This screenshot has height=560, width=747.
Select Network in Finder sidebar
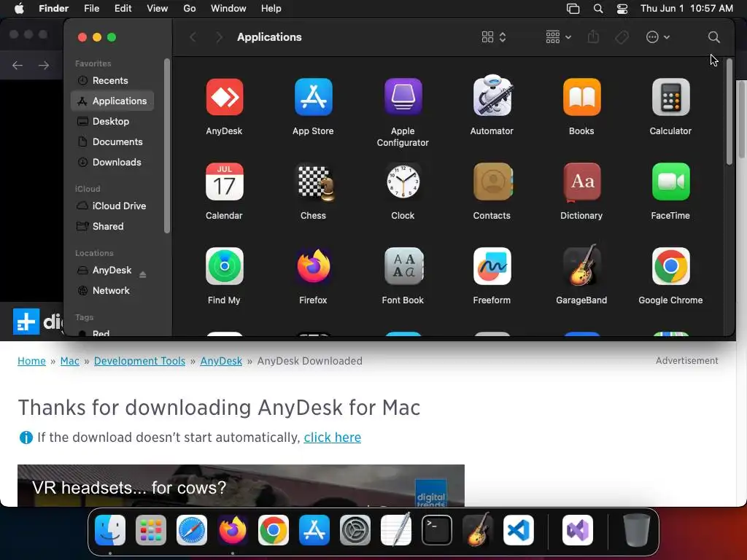(112, 290)
